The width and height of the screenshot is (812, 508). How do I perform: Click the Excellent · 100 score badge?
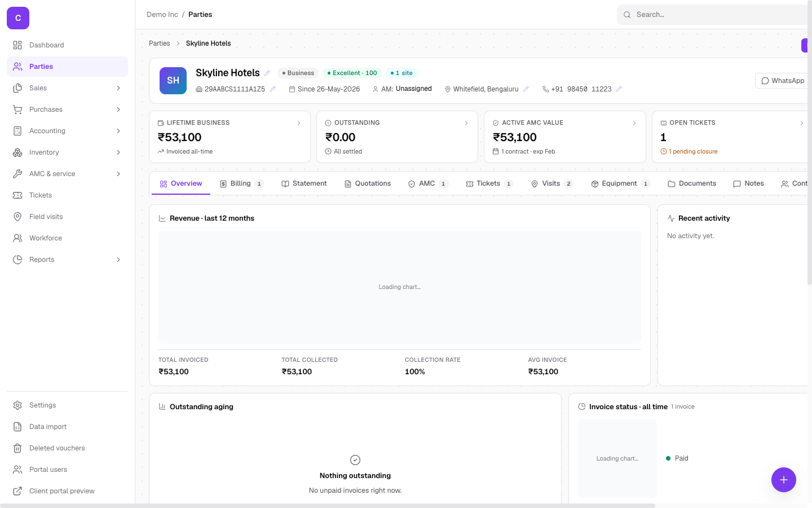(352, 73)
